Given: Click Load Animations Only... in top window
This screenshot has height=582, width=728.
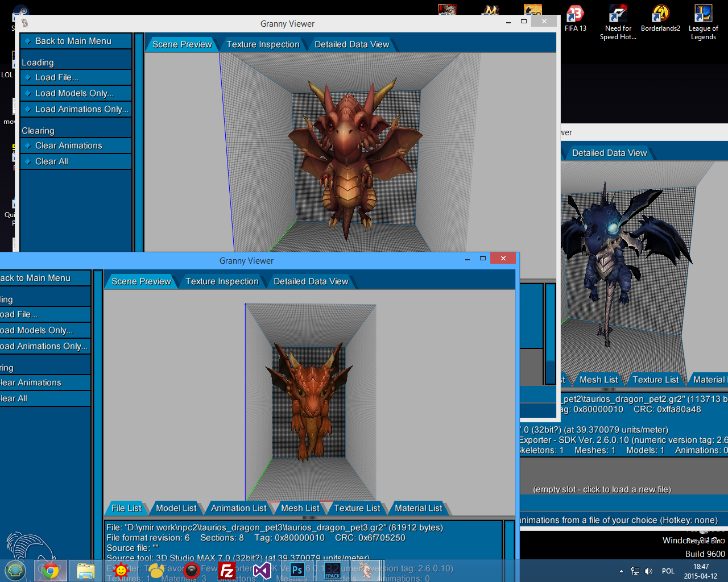Looking at the screenshot, I should click(76, 109).
